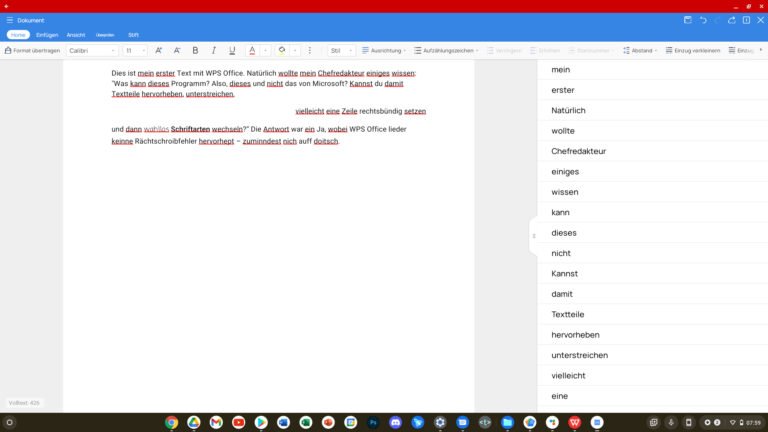This screenshot has height=432, width=768.
Task: Open Gmail from the shelf
Action: [x=216, y=422]
